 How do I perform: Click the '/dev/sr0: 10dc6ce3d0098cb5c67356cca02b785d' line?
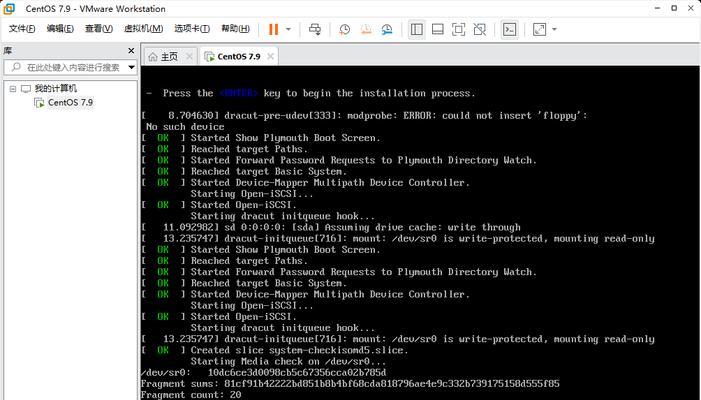264,372
